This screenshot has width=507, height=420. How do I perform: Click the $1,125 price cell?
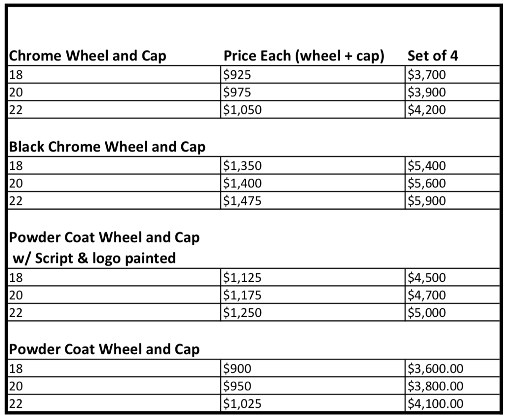243,278
